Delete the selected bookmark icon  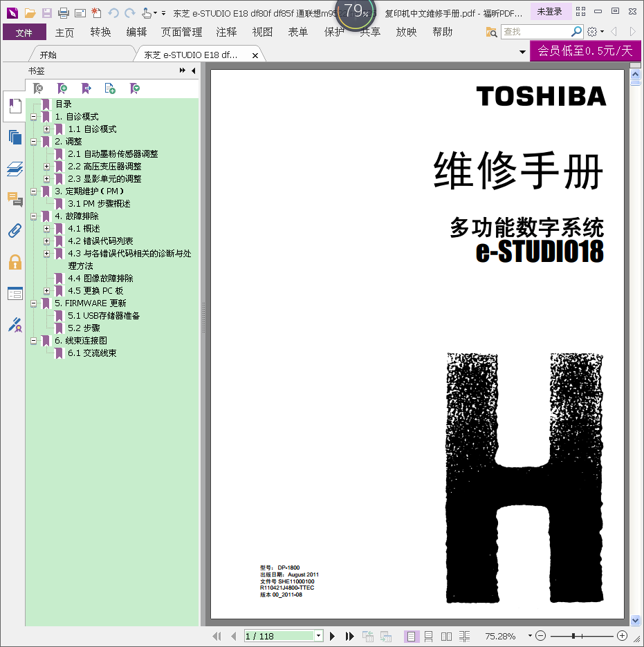point(38,88)
